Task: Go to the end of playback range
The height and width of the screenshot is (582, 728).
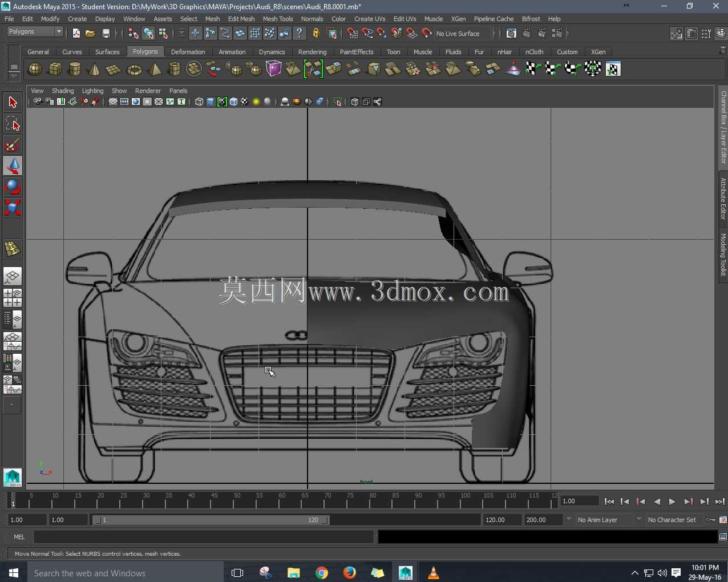Action: tap(720, 502)
